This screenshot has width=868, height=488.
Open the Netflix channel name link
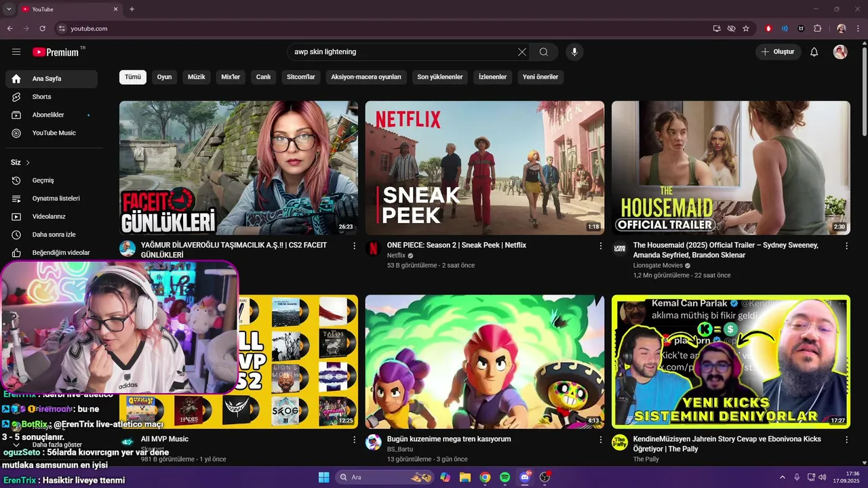tap(396, 256)
